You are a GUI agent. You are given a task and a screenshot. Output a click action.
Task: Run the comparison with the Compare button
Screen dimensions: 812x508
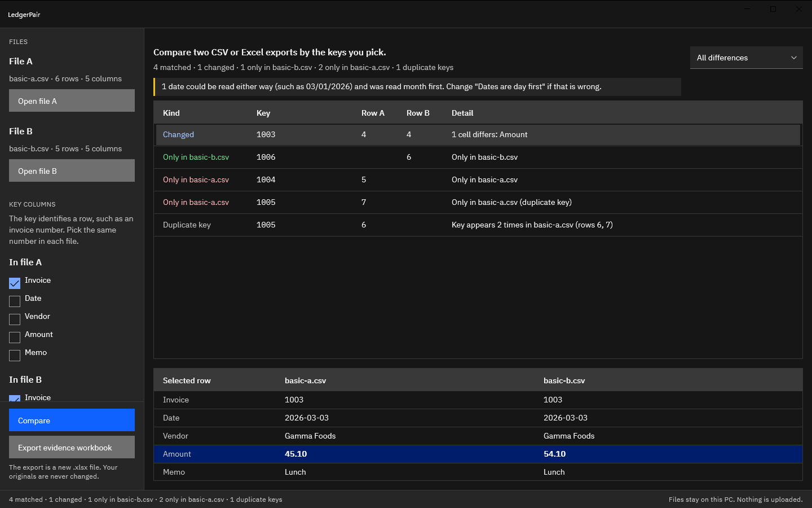(72, 420)
